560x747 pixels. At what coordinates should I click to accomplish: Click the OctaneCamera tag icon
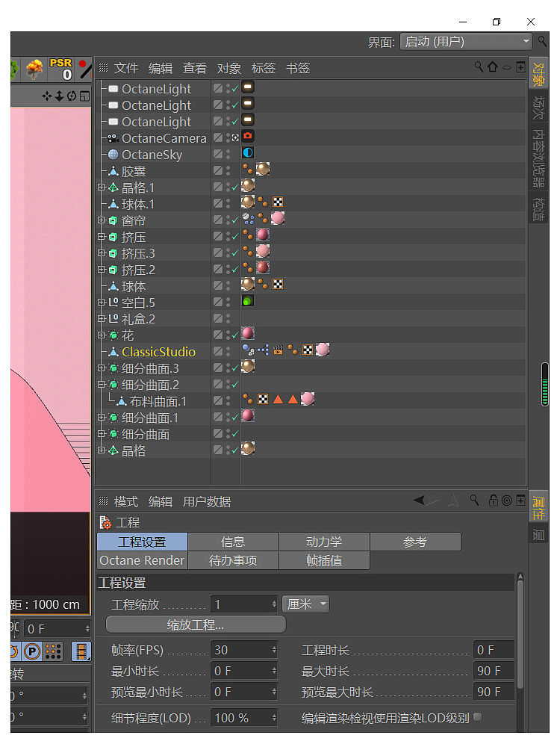[248, 137]
